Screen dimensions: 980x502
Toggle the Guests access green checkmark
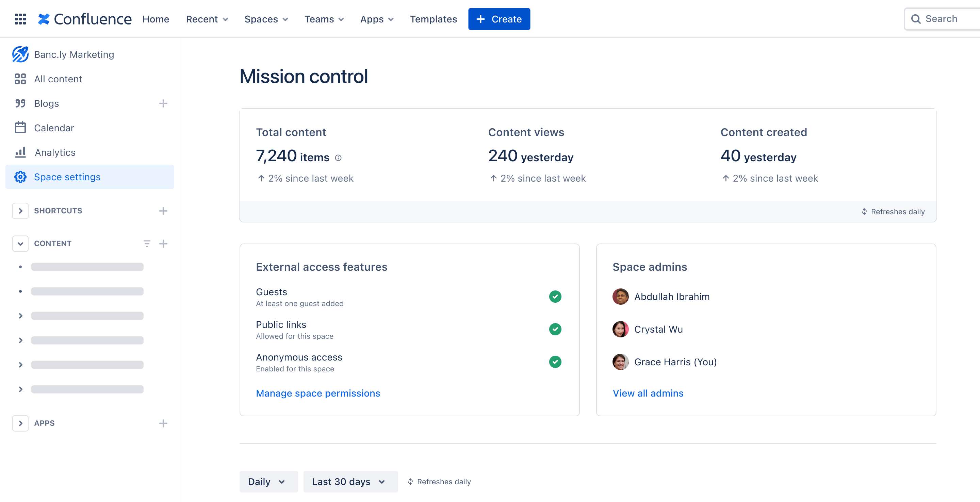555,297
